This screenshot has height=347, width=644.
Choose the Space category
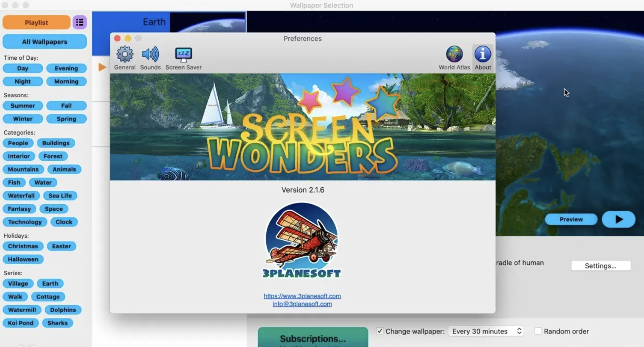(x=54, y=209)
